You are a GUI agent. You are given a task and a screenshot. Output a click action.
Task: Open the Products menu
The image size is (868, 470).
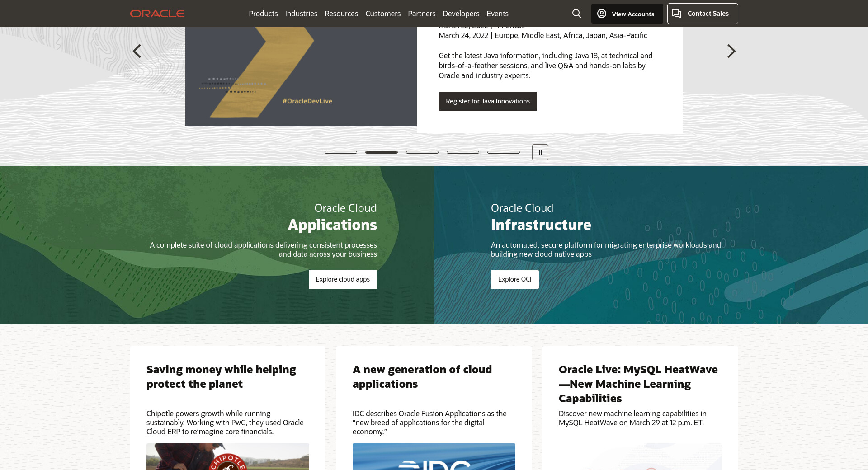tap(263, 14)
